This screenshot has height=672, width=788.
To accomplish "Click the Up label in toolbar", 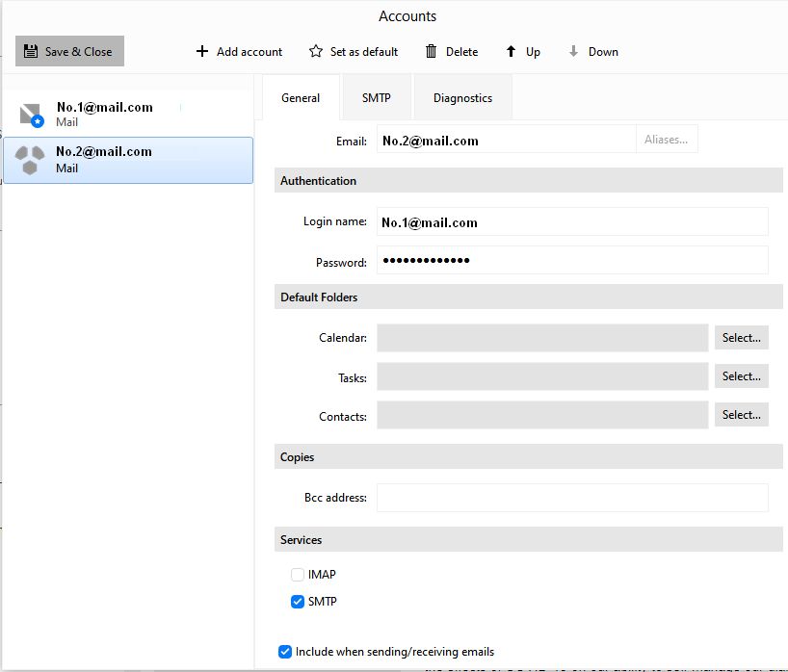I will click(x=533, y=52).
